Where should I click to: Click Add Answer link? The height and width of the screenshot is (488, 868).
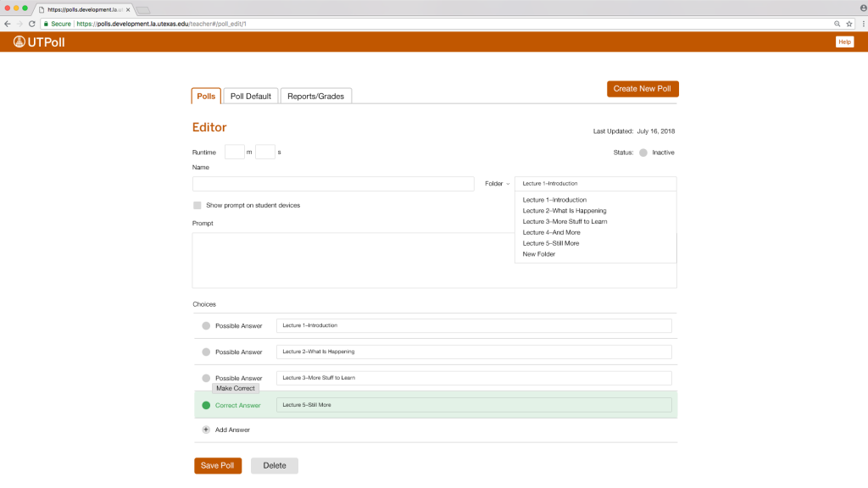[x=232, y=430]
